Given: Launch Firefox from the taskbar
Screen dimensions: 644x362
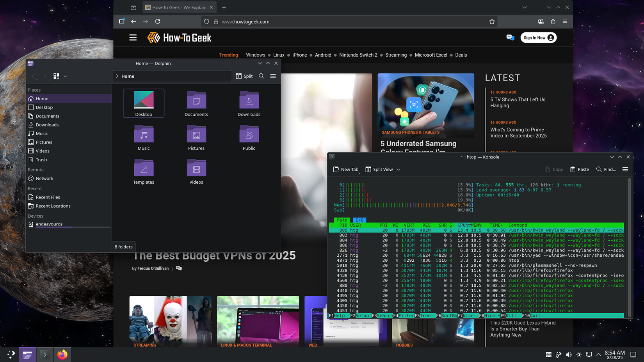Looking at the screenshot, I should 62,355.
